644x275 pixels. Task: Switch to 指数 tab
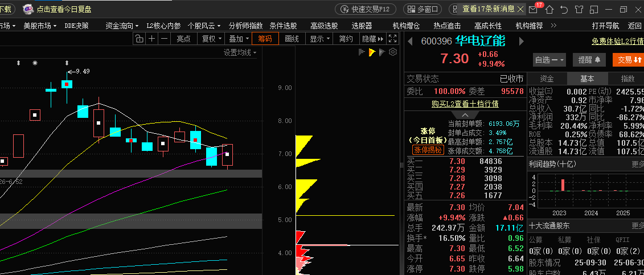pos(626,79)
